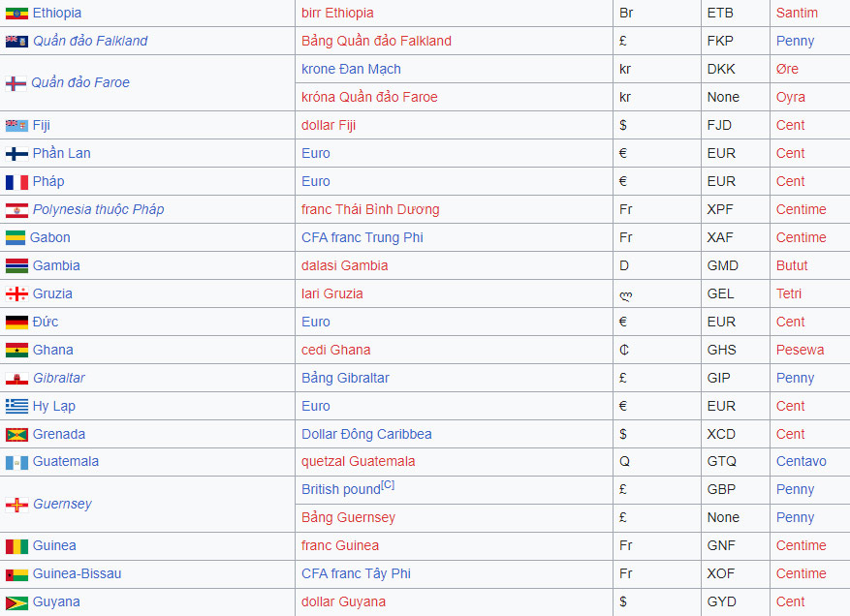Click the Georgia flag beside Gruzia

16,294
